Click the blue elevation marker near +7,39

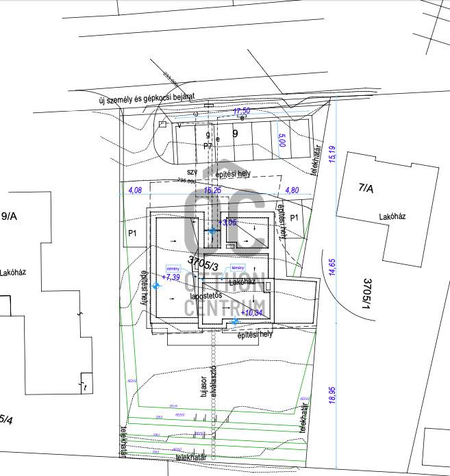[x=156, y=286]
